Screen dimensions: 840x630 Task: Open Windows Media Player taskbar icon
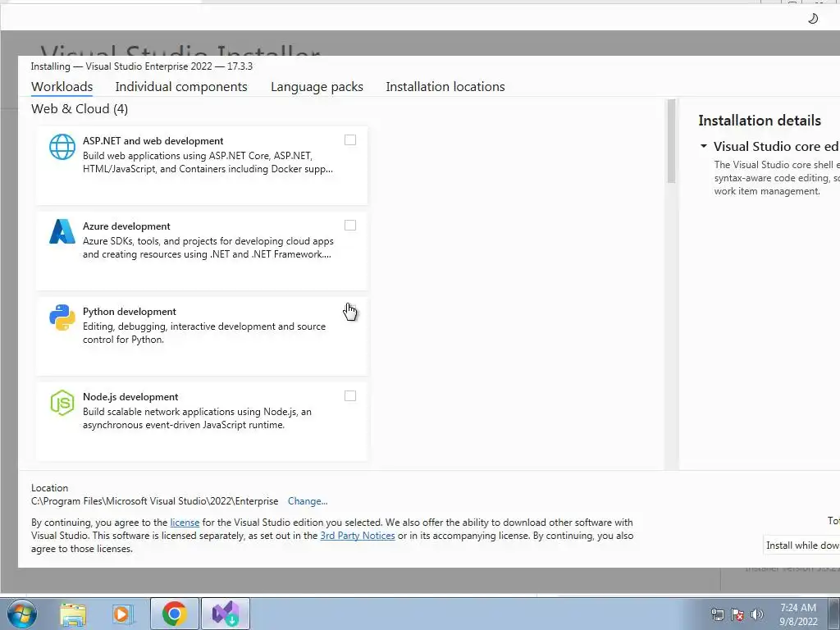tap(122, 614)
